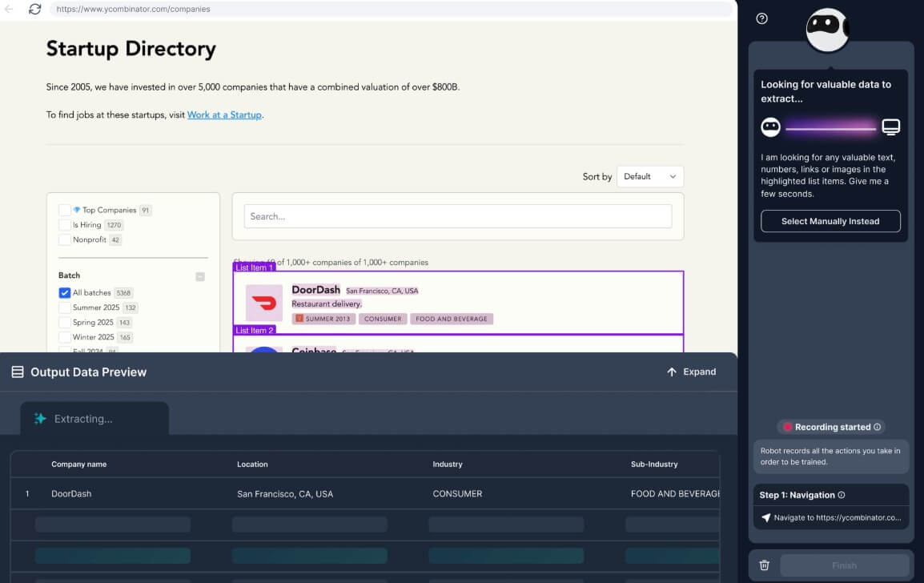
Task: Check the Top Companies filter
Action: click(64, 210)
